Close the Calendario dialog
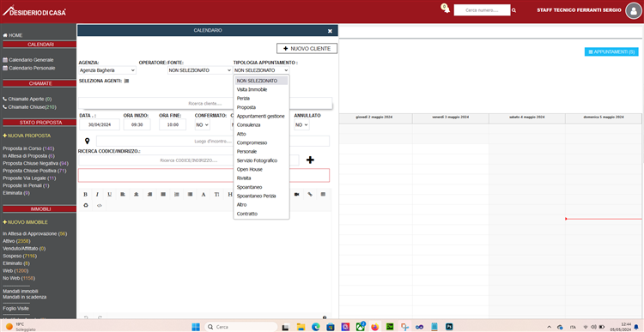This screenshot has height=332, width=644. coord(330,31)
